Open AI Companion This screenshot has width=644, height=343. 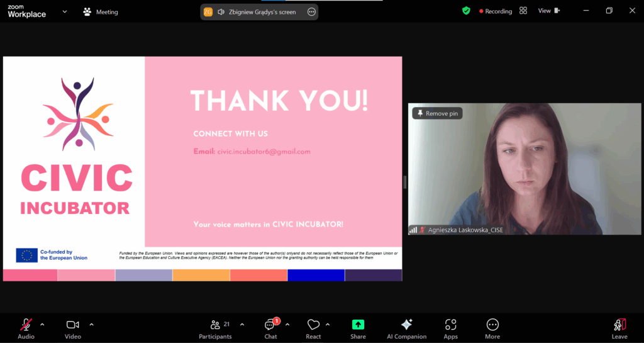[x=406, y=325]
